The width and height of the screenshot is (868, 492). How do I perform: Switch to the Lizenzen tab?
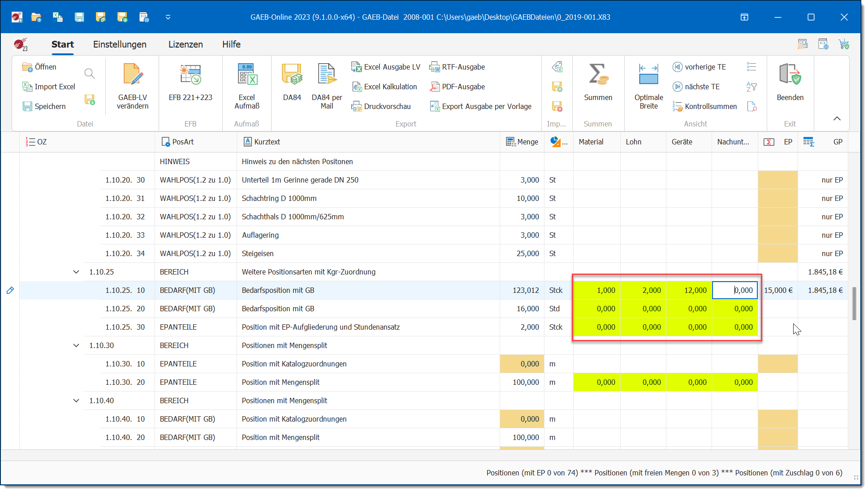coord(186,44)
